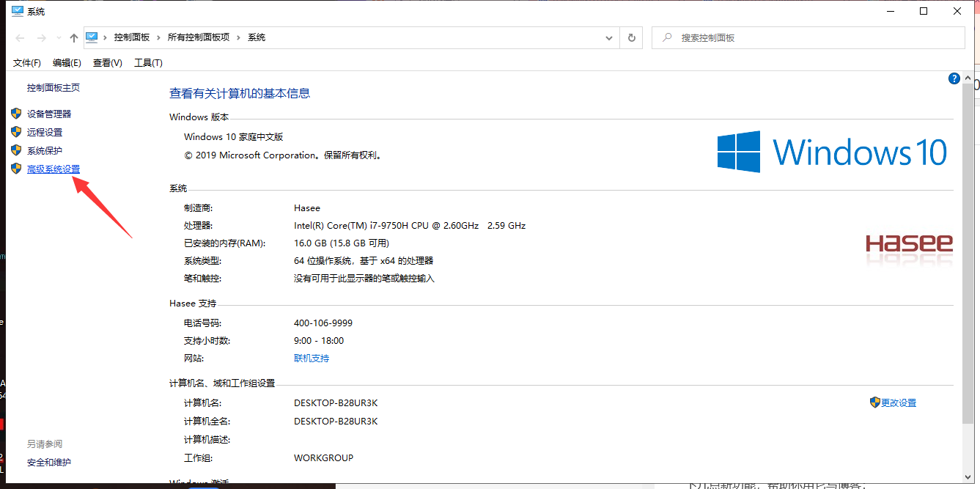Open the blue help question mark

(x=954, y=78)
